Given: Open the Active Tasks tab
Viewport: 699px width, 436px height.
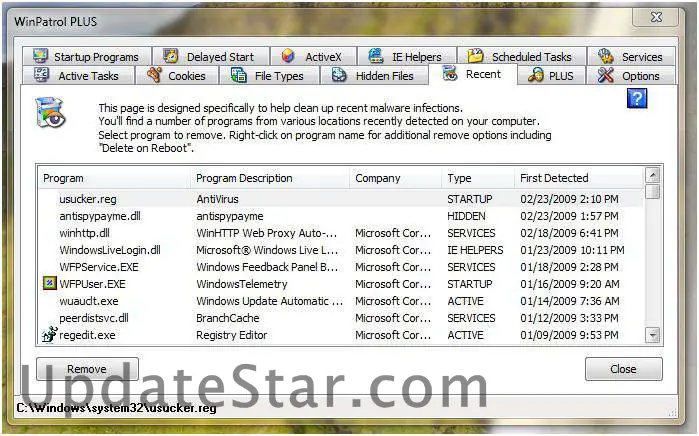Looking at the screenshot, I should click(x=78, y=75).
